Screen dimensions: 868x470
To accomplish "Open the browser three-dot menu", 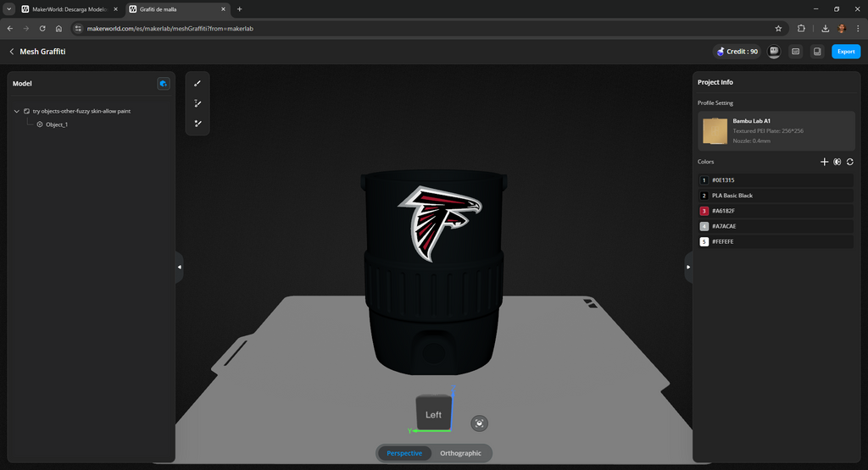I will pyautogui.click(x=858, y=28).
